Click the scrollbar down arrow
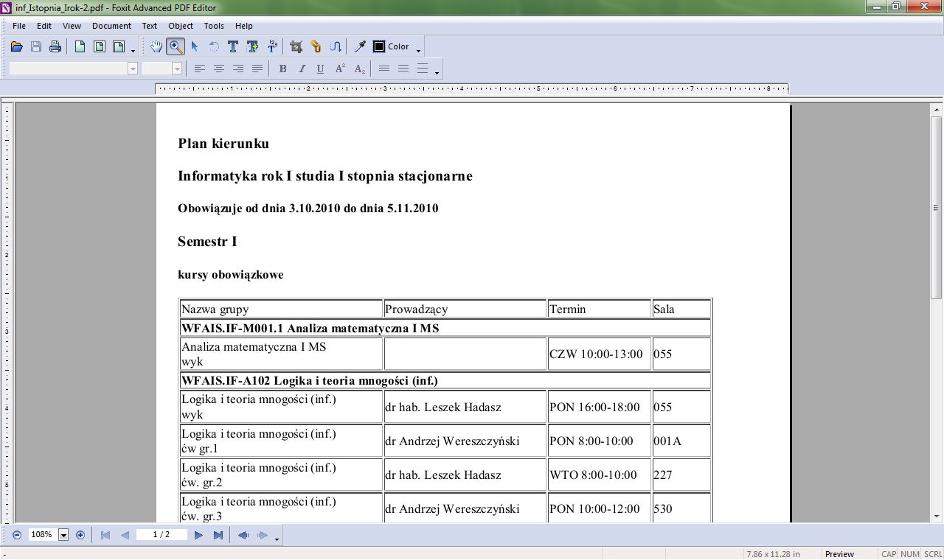The height and width of the screenshot is (560, 944). tap(937, 517)
